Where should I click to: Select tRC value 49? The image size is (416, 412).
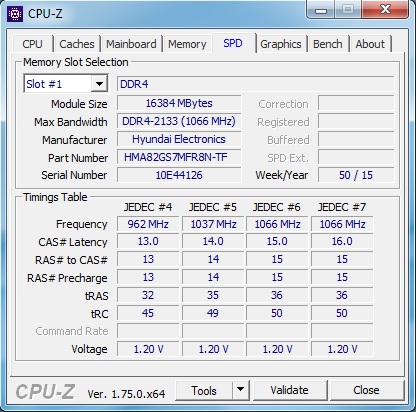(213, 313)
